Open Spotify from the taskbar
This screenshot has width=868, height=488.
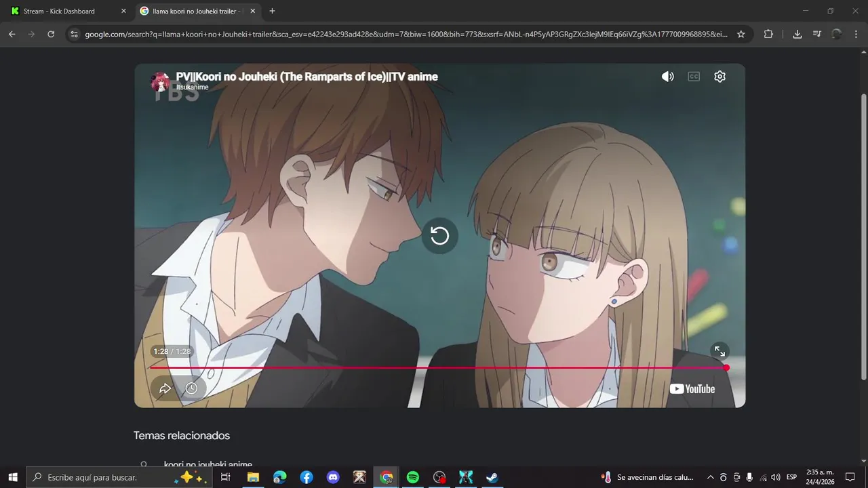click(x=413, y=477)
